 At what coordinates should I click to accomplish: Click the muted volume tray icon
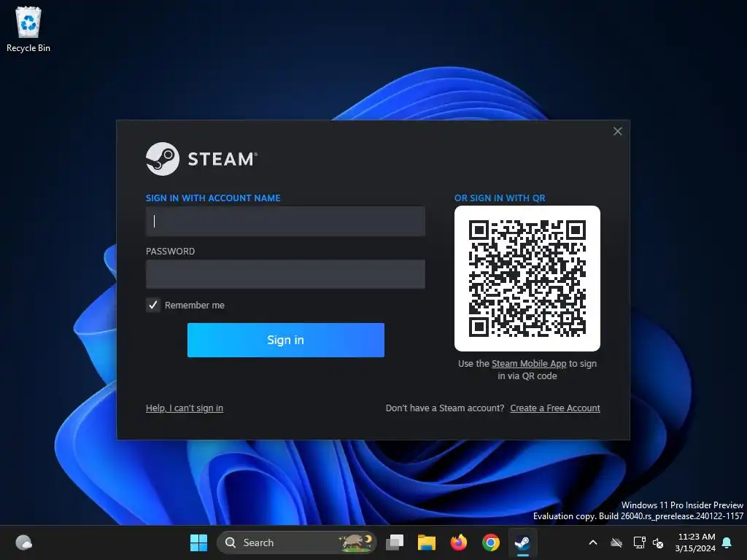pos(658,542)
